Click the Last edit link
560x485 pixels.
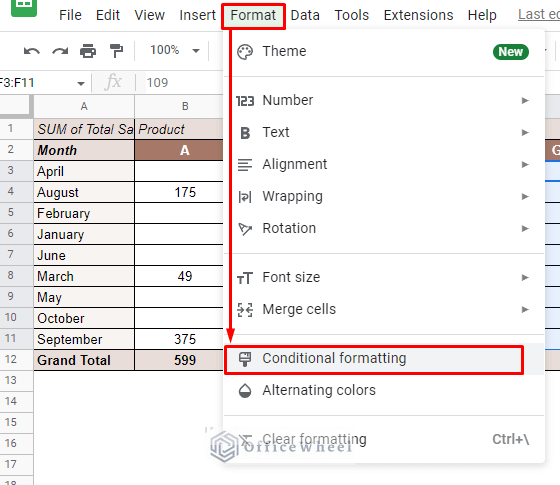(539, 15)
